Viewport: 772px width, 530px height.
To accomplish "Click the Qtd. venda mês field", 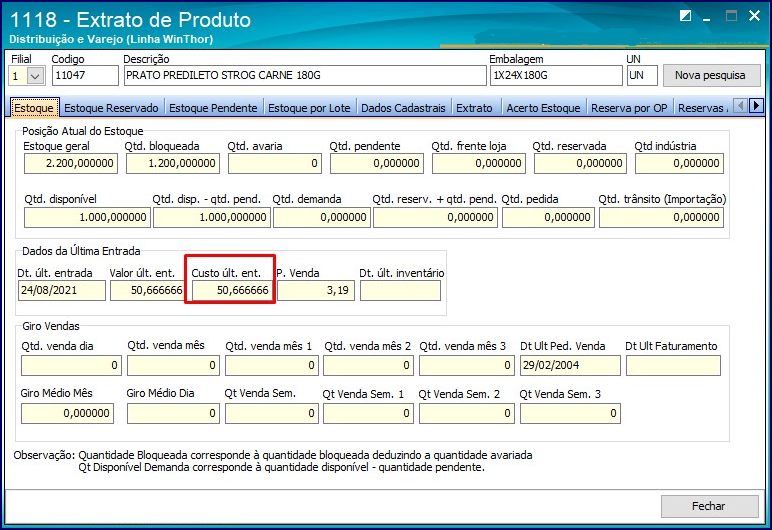I will tap(173, 365).
